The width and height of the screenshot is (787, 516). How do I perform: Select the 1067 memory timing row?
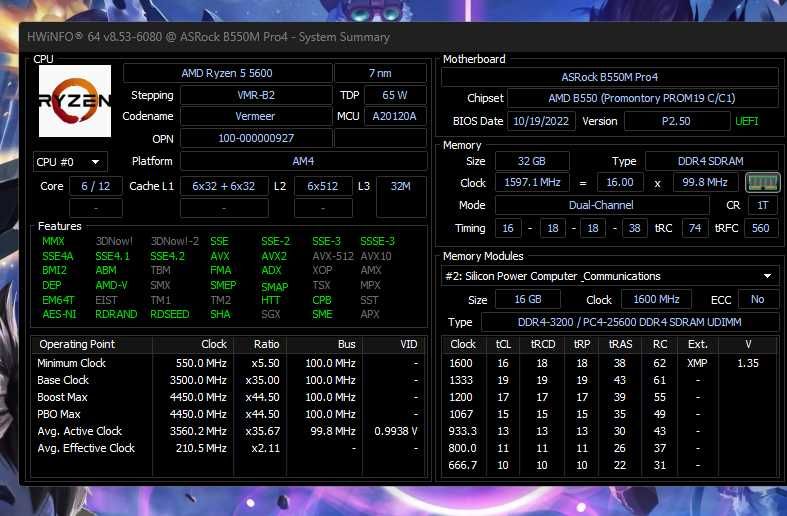[610, 415]
